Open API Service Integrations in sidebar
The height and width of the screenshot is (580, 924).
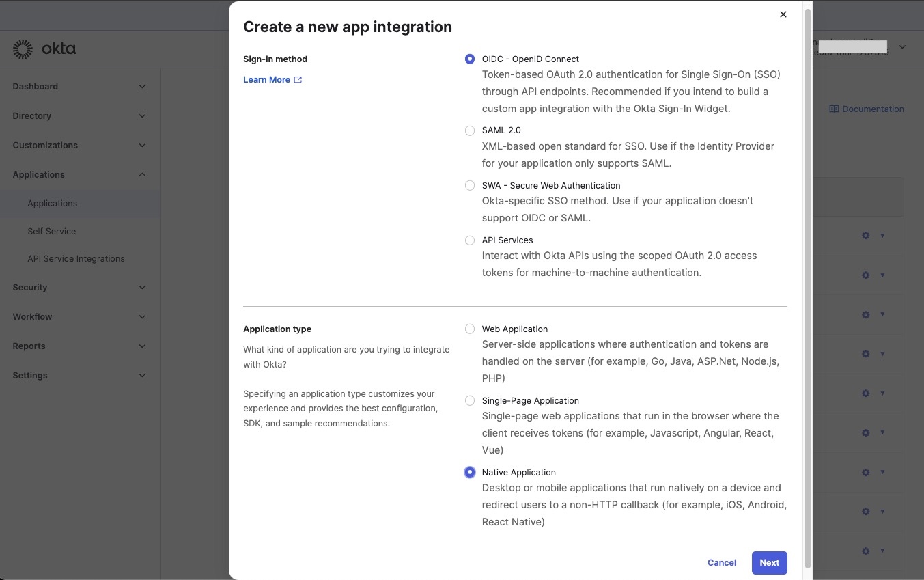click(76, 259)
